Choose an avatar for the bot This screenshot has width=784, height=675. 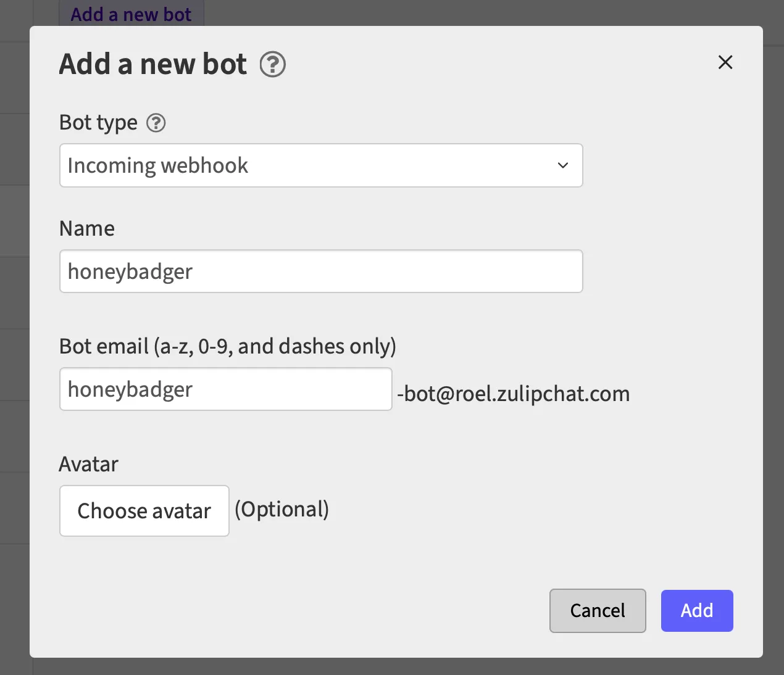tap(144, 511)
